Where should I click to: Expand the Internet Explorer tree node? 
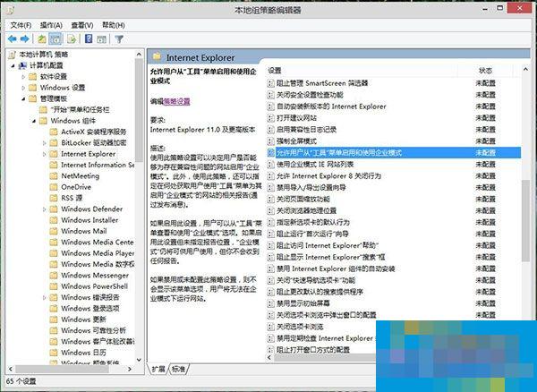pos(44,154)
